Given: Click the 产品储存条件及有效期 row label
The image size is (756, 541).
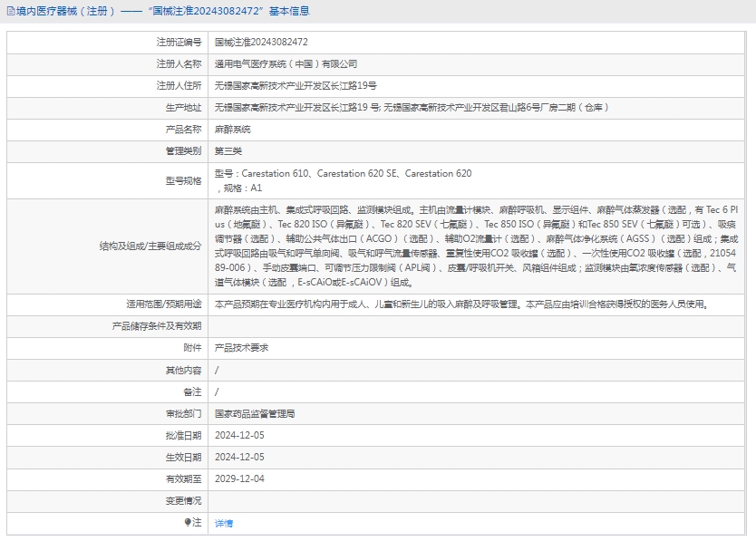Looking at the screenshot, I should click(157, 326).
